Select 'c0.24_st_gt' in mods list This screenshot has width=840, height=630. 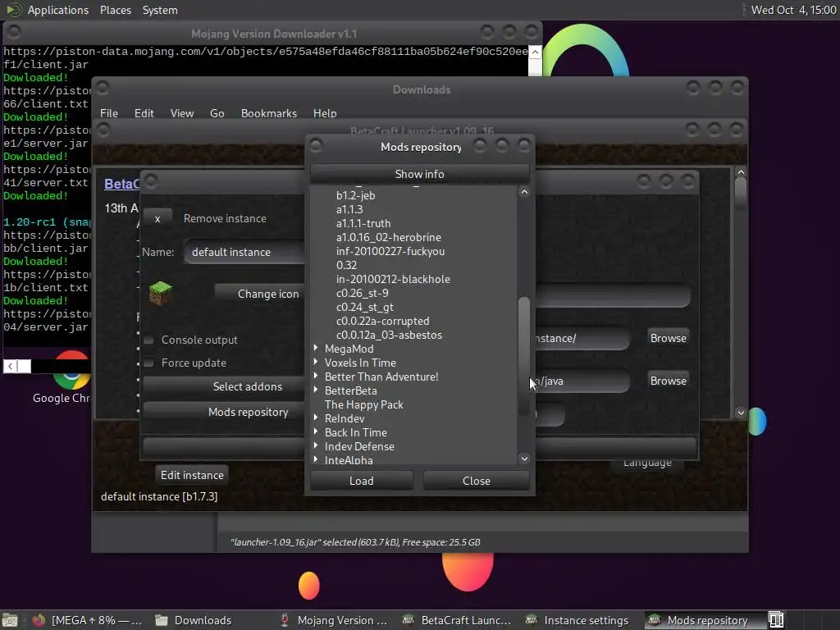(x=364, y=307)
